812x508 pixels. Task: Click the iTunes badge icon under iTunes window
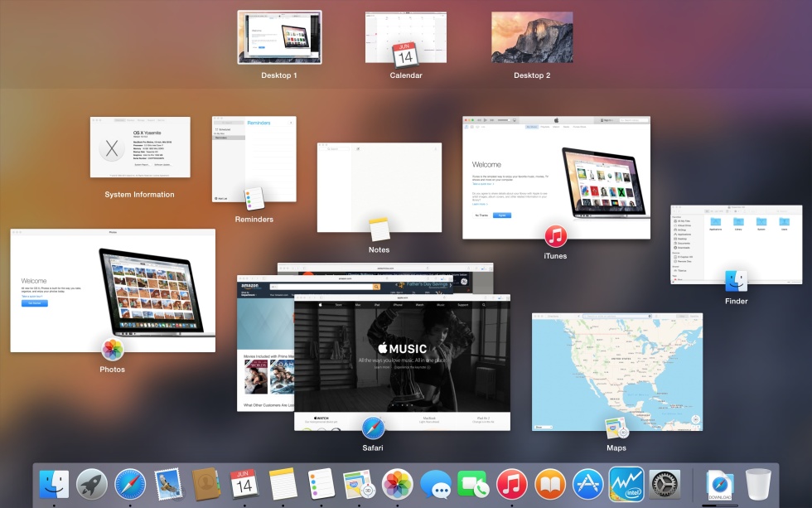[556, 236]
